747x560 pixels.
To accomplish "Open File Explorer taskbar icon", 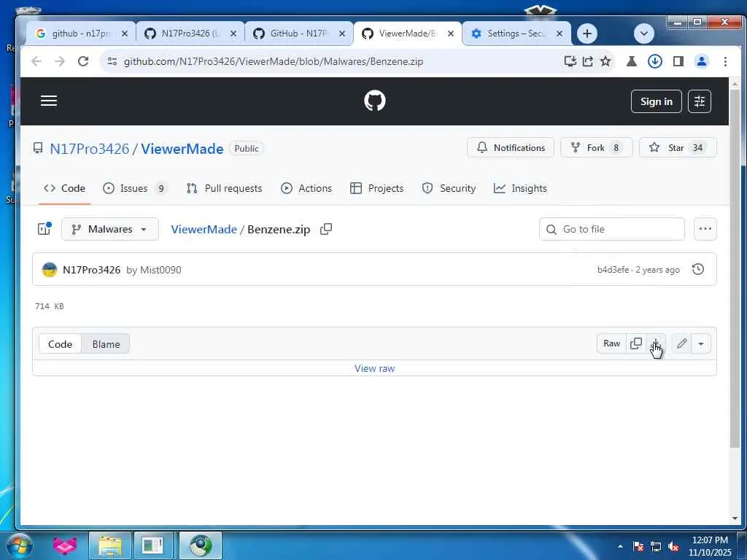I will [109, 545].
